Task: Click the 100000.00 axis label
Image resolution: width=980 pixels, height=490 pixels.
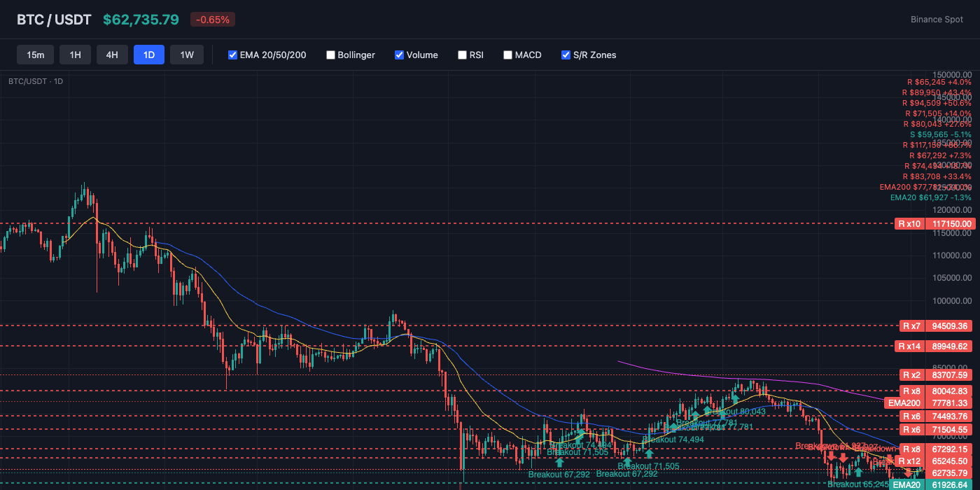Action: click(951, 301)
